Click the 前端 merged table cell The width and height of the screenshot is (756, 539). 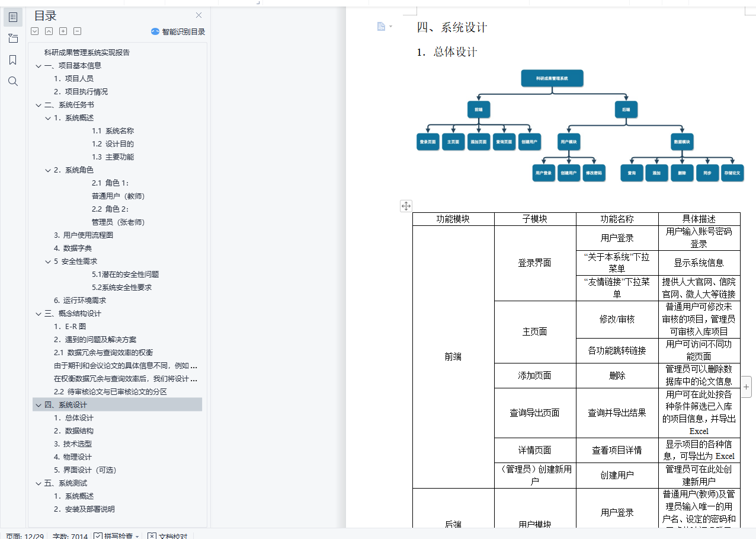click(453, 356)
